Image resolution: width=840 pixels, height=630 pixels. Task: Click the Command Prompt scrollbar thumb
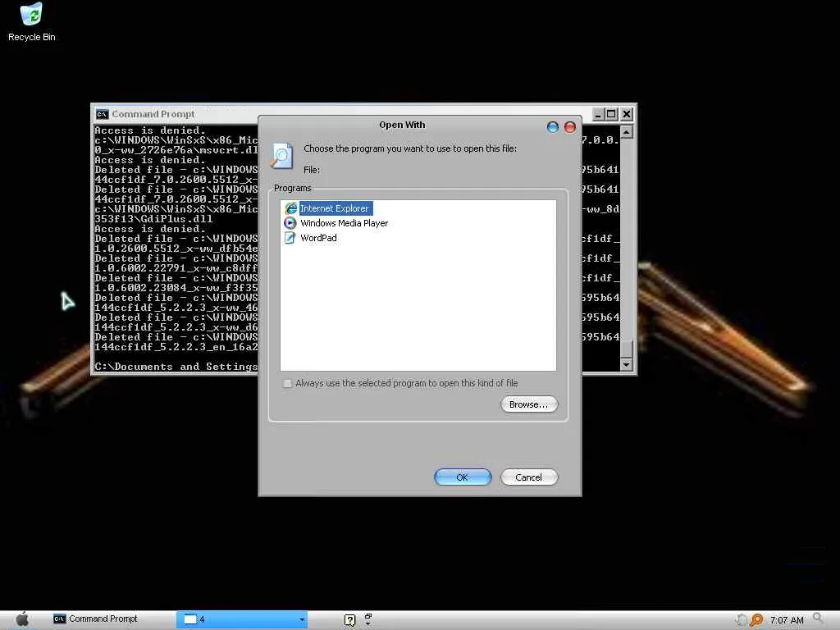coord(627,349)
